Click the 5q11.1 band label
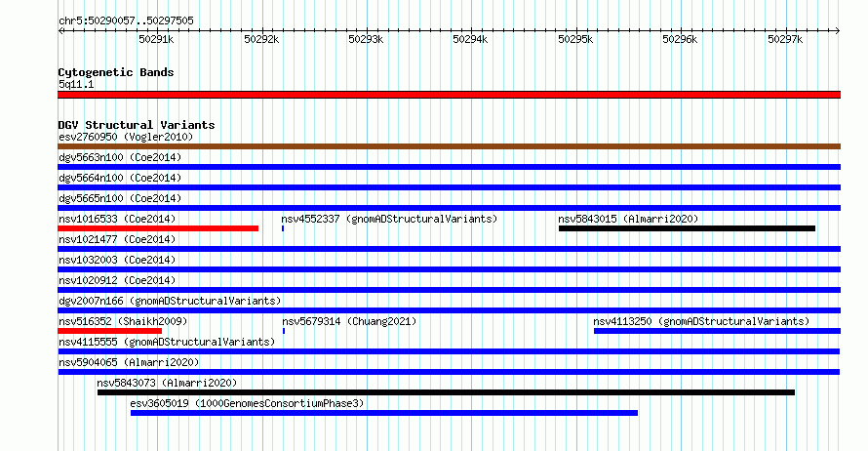 point(76,84)
